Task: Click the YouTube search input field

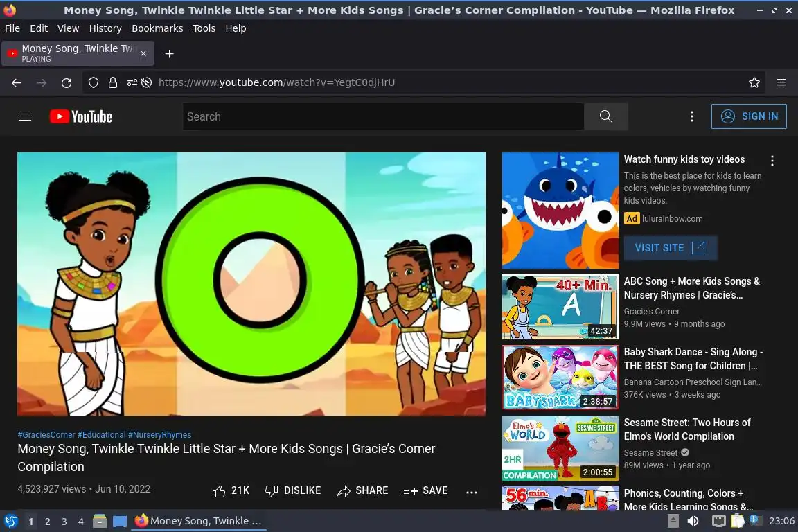Action: click(383, 116)
